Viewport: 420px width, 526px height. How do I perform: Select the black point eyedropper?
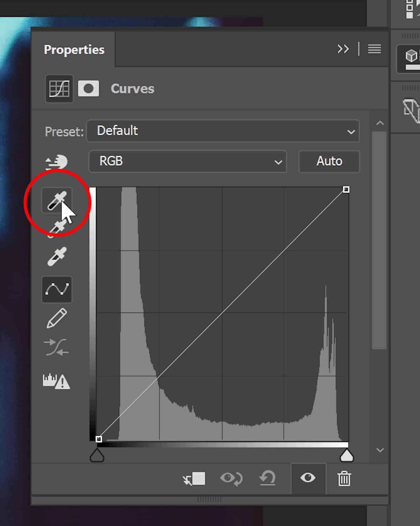coord(57,200)
